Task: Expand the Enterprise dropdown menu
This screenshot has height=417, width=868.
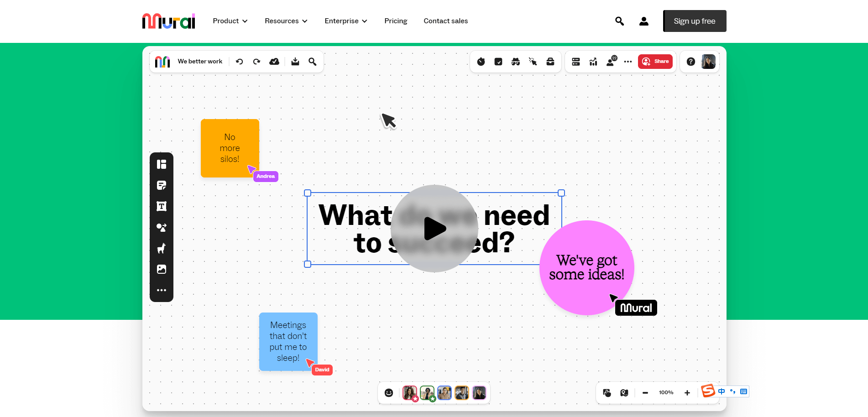Action: (x=346, y=21)
